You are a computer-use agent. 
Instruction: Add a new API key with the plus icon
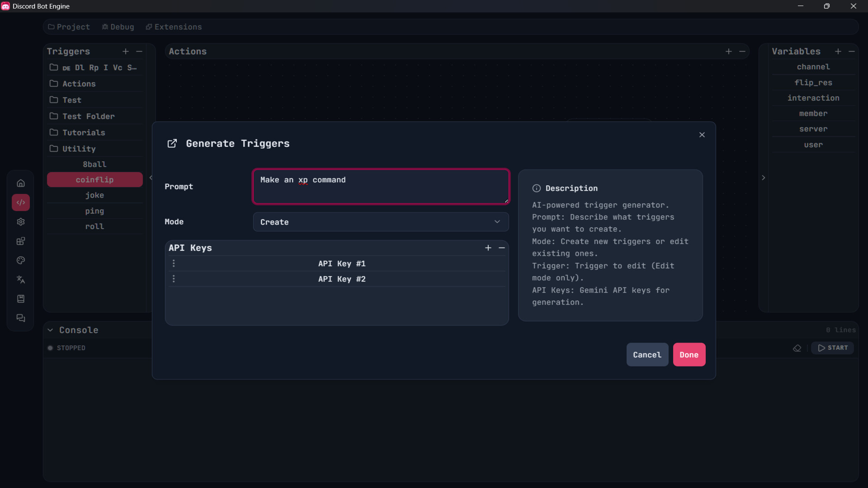(488, 248)
